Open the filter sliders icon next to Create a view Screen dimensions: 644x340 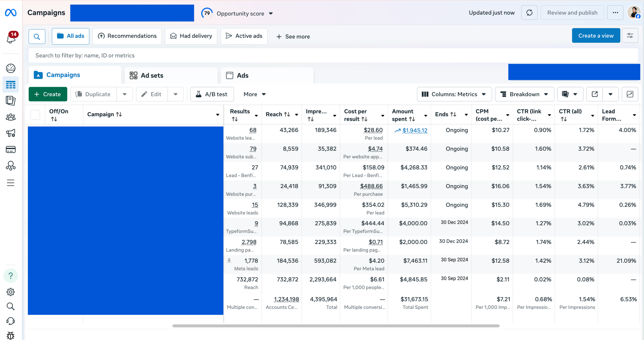click(x=630, y=36)
